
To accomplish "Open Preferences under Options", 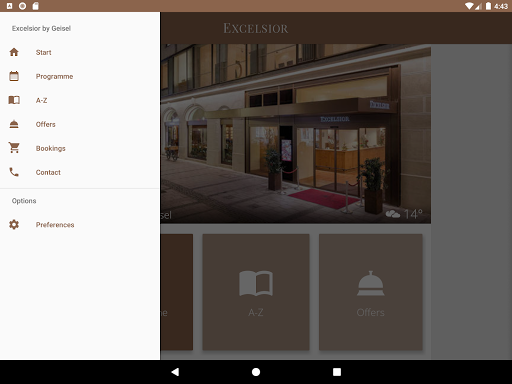I will (x=80, y=225).
